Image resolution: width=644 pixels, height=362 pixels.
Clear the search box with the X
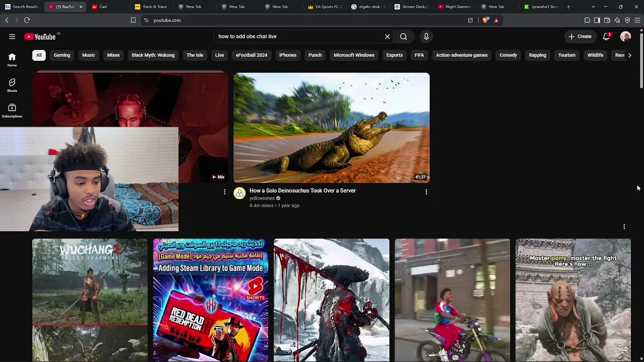387,36
